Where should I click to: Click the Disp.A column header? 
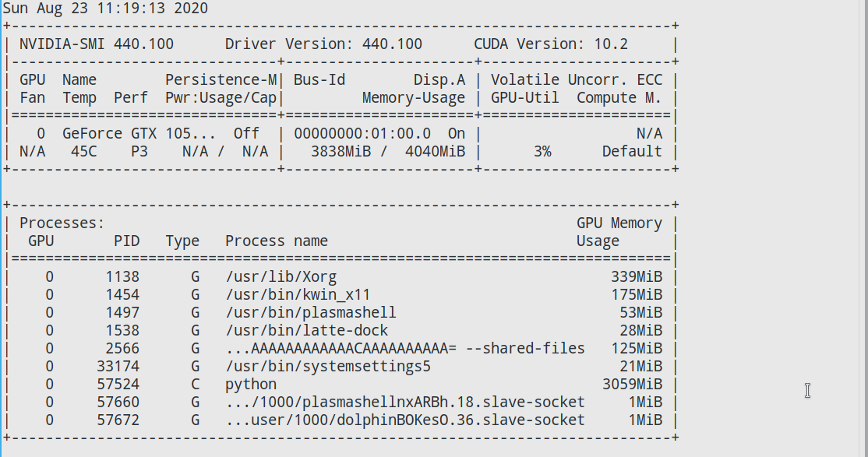[x=439, y=80]
